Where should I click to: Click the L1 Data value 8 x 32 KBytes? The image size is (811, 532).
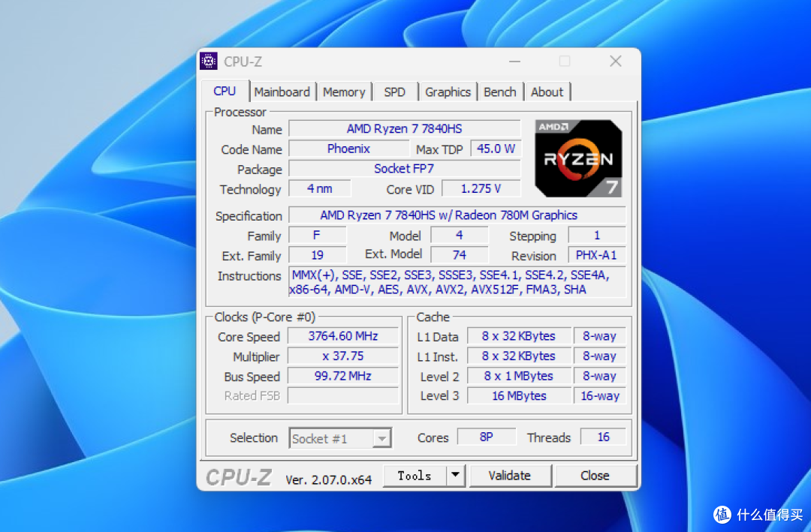(x=519, y=336)
